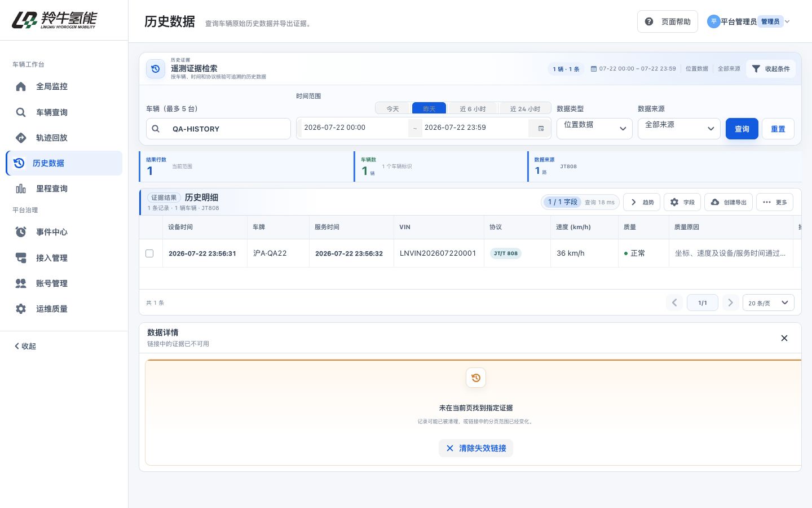Tick the checkbox for row 沪A·QA22
The width and height of the screenshot is (812, 508).
point(149,253)
